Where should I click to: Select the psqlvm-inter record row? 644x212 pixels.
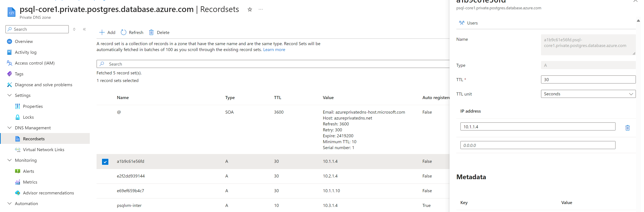click(273, 206)
